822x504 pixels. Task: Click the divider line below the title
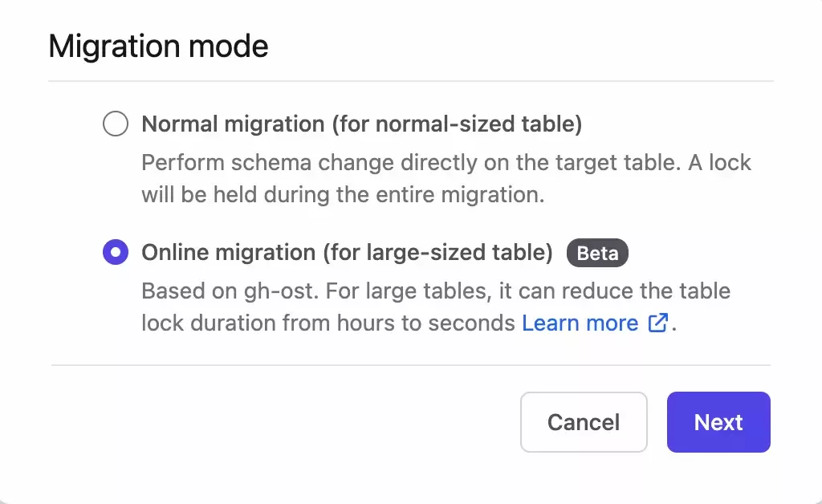click(411, 81)
